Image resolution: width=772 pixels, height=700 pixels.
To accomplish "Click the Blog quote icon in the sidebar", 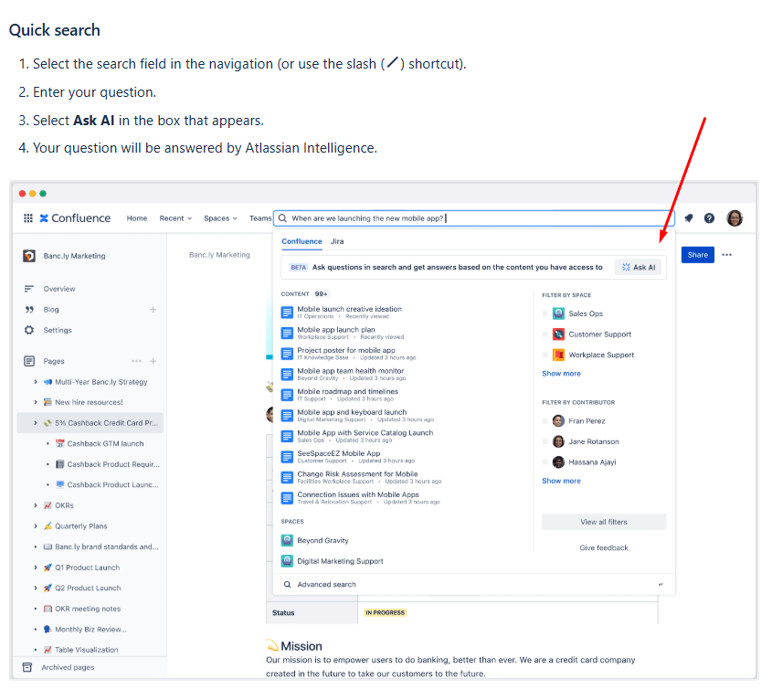I will 29,310.
